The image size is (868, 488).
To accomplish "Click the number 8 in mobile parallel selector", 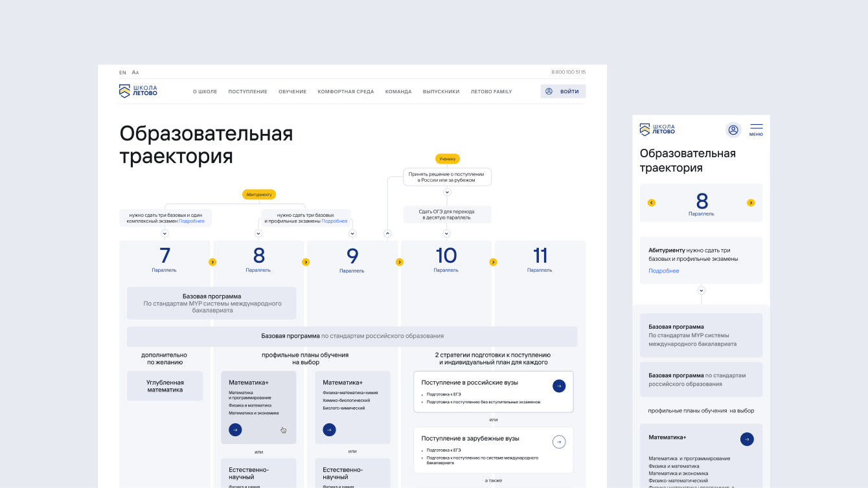I will pos(702,201).
